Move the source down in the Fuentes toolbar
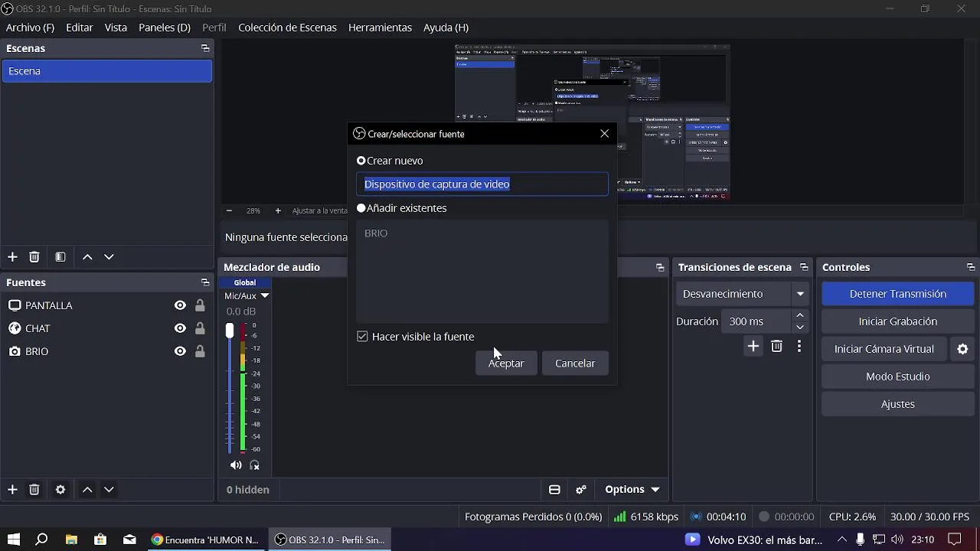The width and height of the screenshot is (980, 551). pyautogui.click(x=109, y=490)
